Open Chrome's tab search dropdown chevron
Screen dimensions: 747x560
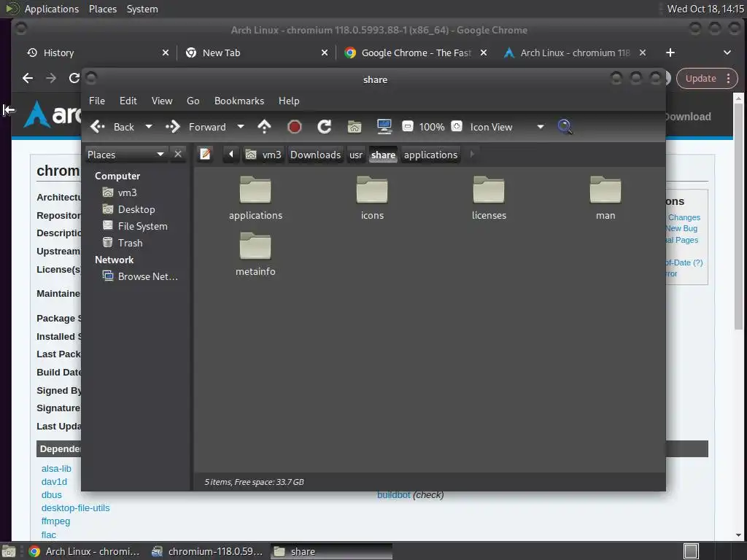click(x=727, y=52)
